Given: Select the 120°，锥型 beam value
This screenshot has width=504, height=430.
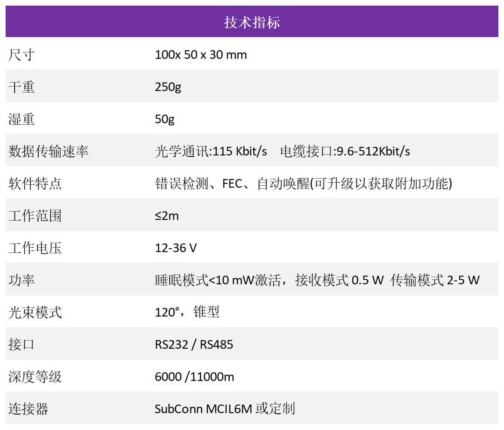Looking at the screenshot, I should coord(187,312).
